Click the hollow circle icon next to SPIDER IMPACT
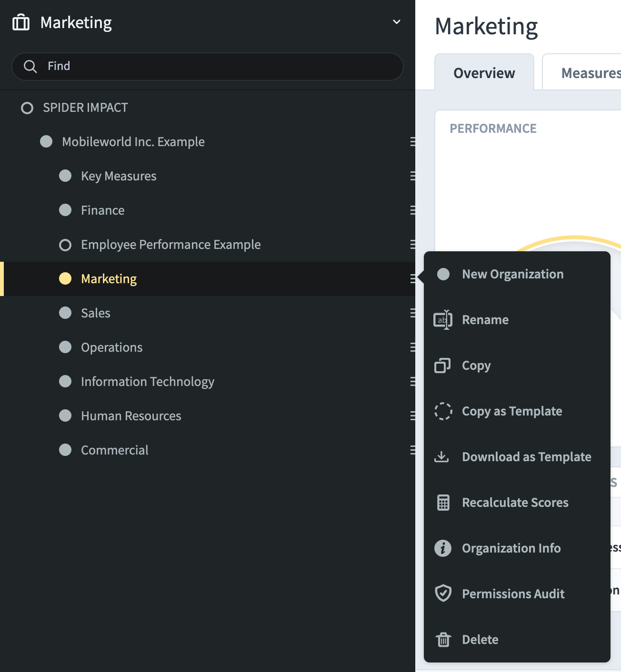This screenshot has height=672, width=621. (27, 108)
